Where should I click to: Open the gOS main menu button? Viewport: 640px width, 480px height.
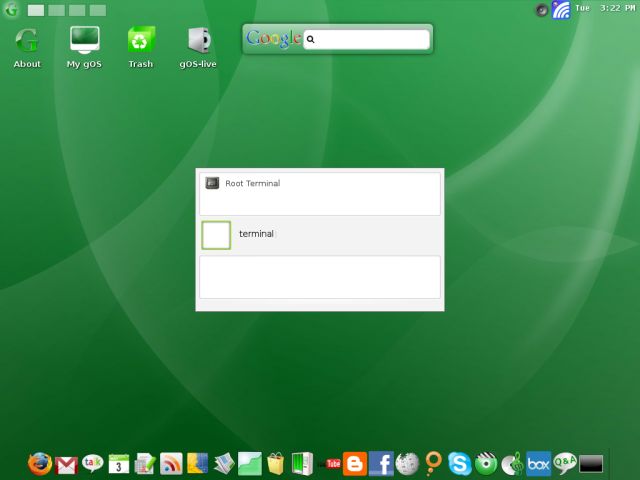click(11, 9)
